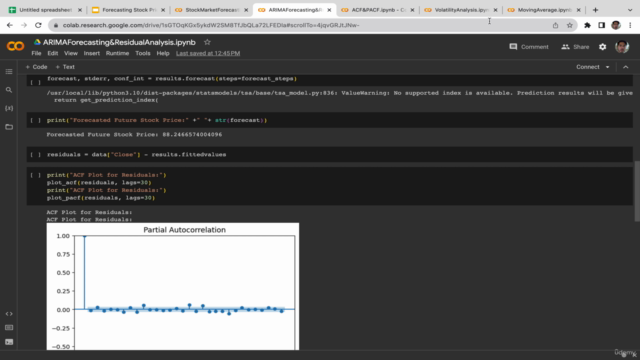Click the notebook title ARIMAForecasting&ResidualAnalysis.ipynb
640x360 pixels.
pos(119,42)
